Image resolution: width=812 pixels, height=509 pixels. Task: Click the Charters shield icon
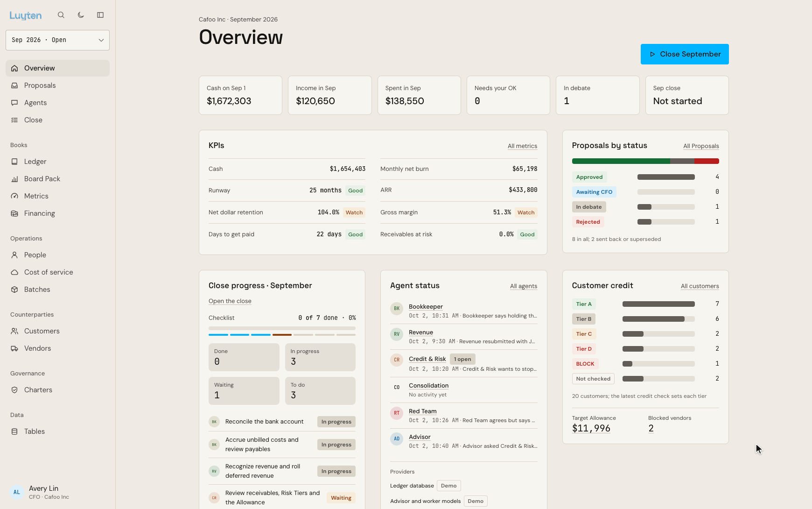pos(14,390)
